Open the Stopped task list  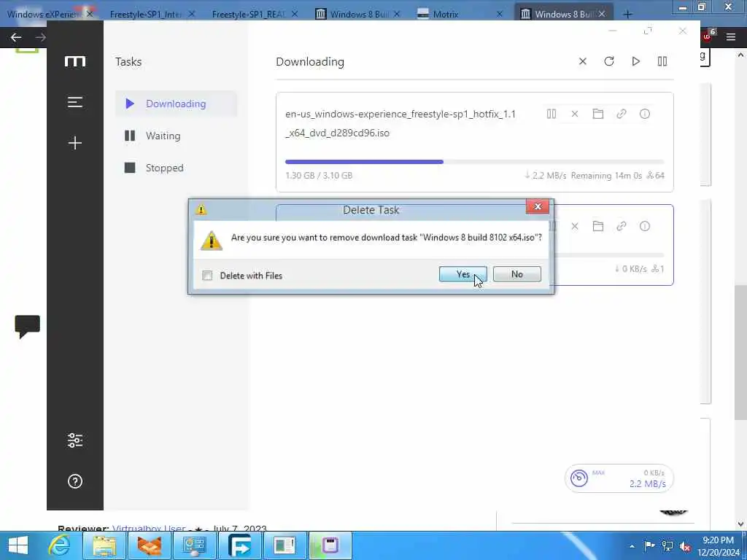pos(176,168)
